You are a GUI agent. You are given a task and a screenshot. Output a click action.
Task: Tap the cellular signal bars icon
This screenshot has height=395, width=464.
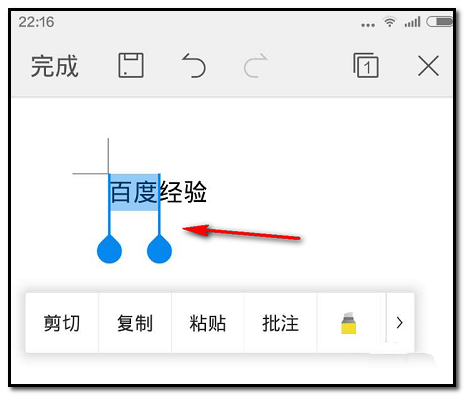coord(412,22)
